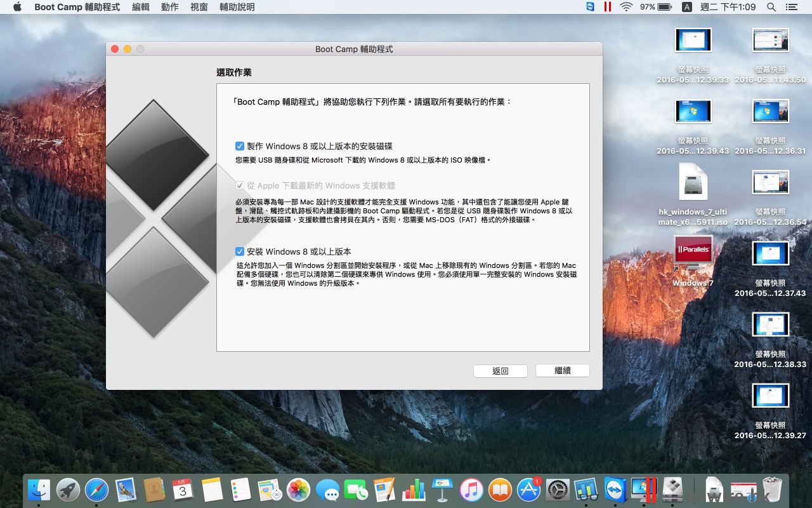Open System Preferences gear in the Dock
This screenshot has width=812, height=508.
[x=558, y=490]
